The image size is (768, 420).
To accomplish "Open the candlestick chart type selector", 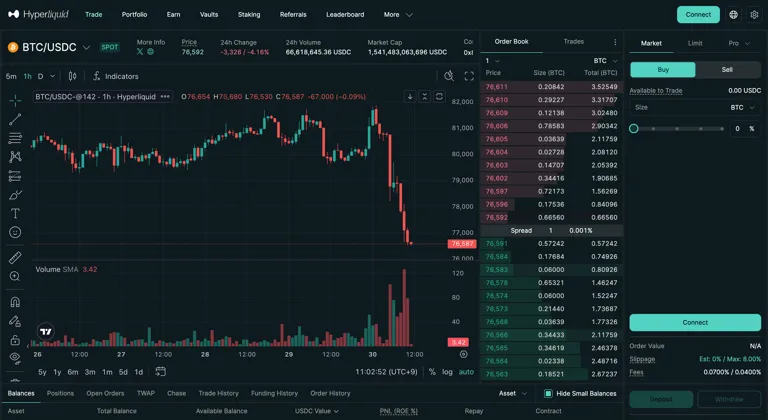I will [72, 76].
